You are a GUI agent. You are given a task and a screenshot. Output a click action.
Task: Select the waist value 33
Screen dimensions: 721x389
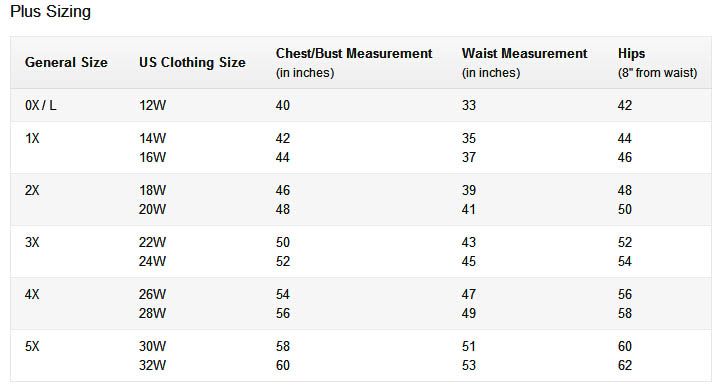(469, 105)
